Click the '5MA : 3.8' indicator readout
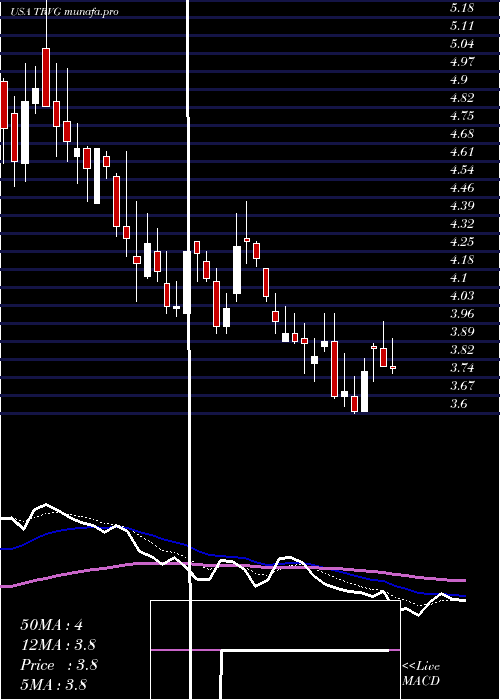Image resolution: width=500 pixels, height=700 pixels. tap(53, 684)
